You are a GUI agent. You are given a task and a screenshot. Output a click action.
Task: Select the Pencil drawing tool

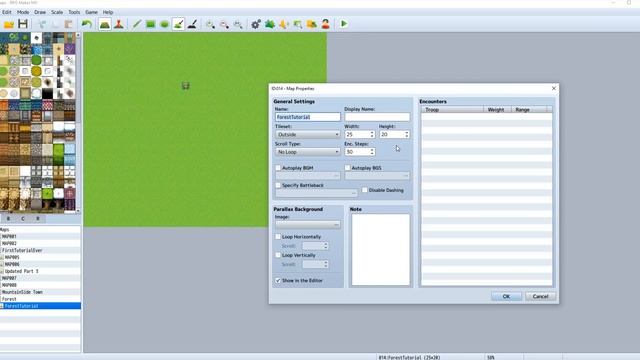pos(137,24)
